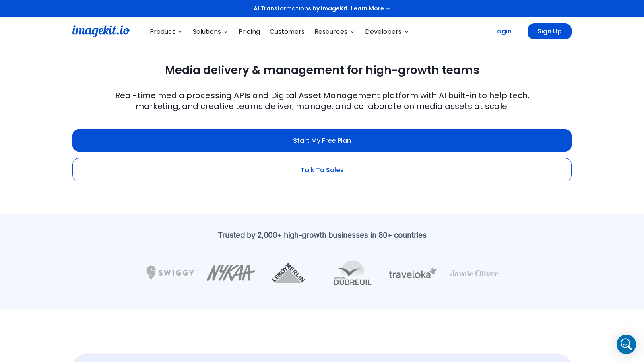Open the Customers nav item
The height and width of the screenshot is (362, 644).
(x=287, y=31)
